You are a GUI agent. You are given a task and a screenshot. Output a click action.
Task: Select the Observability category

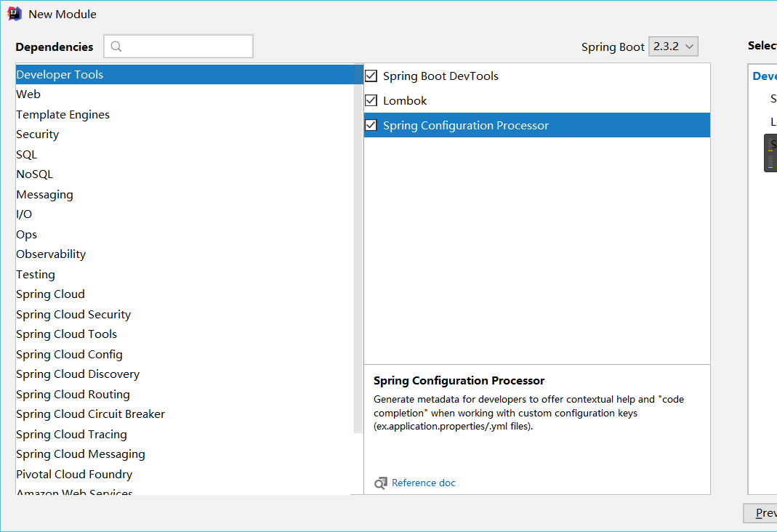coord(185,254)
